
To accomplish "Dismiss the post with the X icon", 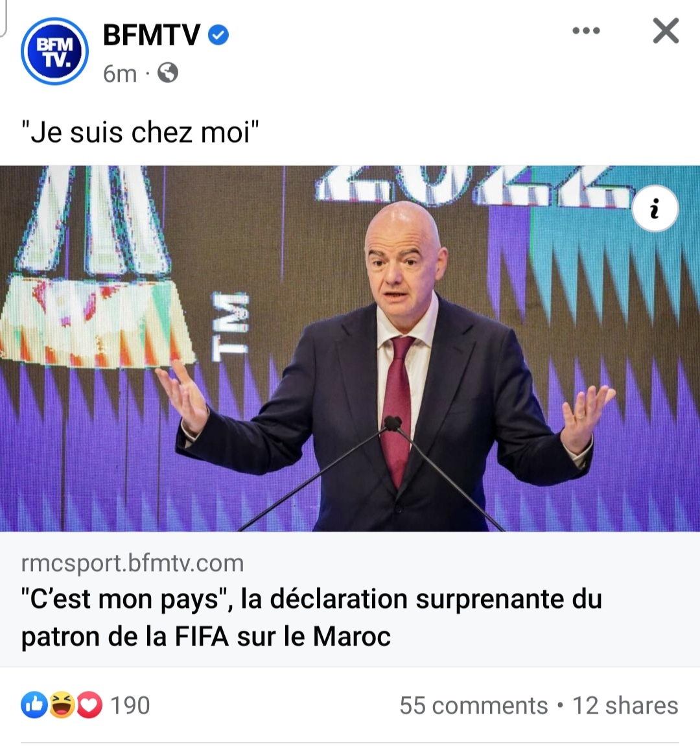I will click(666, 31).
